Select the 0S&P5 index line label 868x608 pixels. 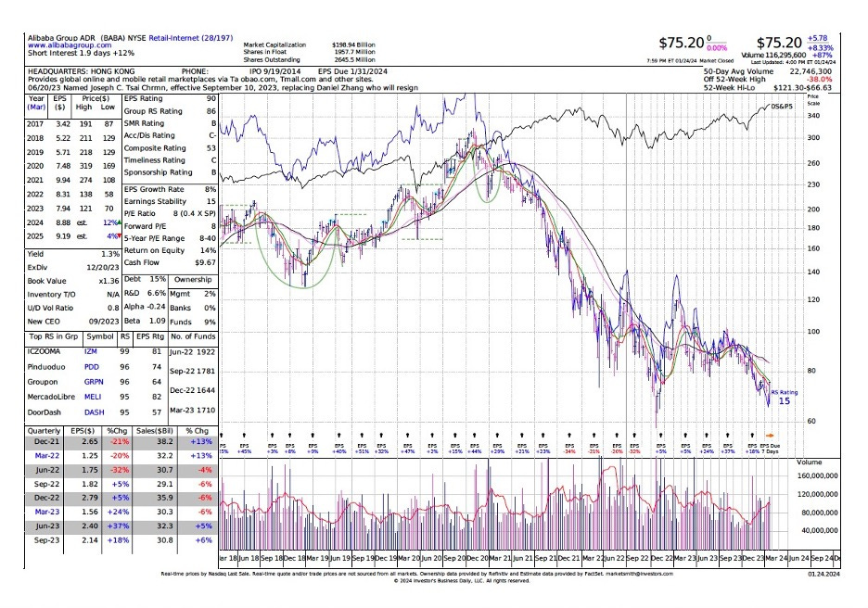[781, 106]
